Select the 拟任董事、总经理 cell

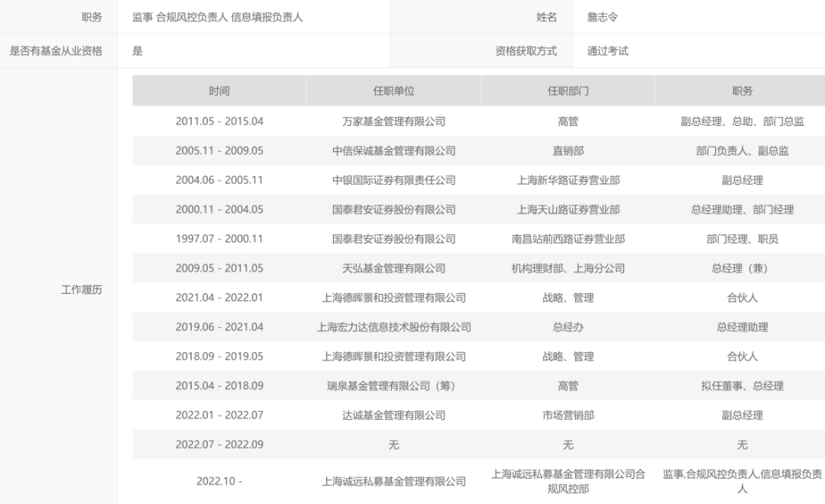pyautogui.click(x=742, y=386)
